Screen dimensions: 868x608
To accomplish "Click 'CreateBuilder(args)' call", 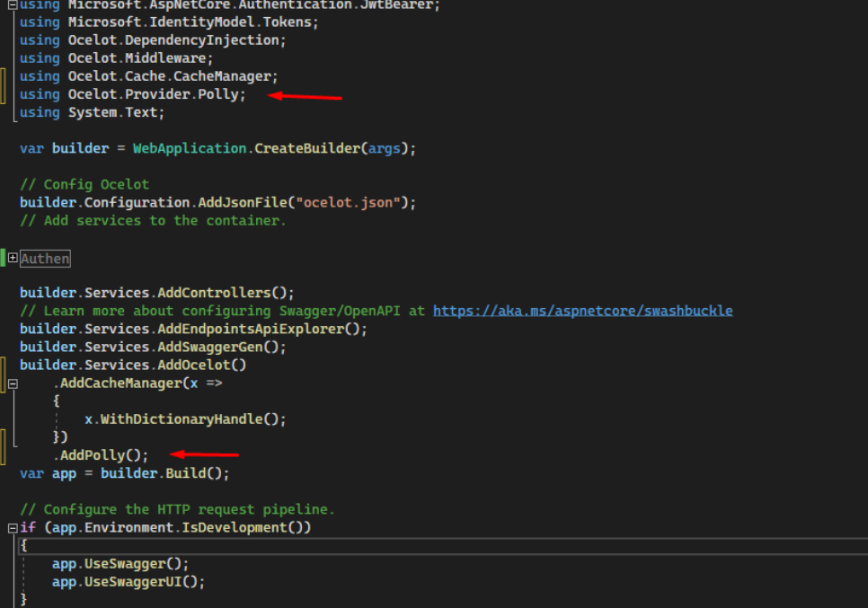I will click(x=331, y=148).
